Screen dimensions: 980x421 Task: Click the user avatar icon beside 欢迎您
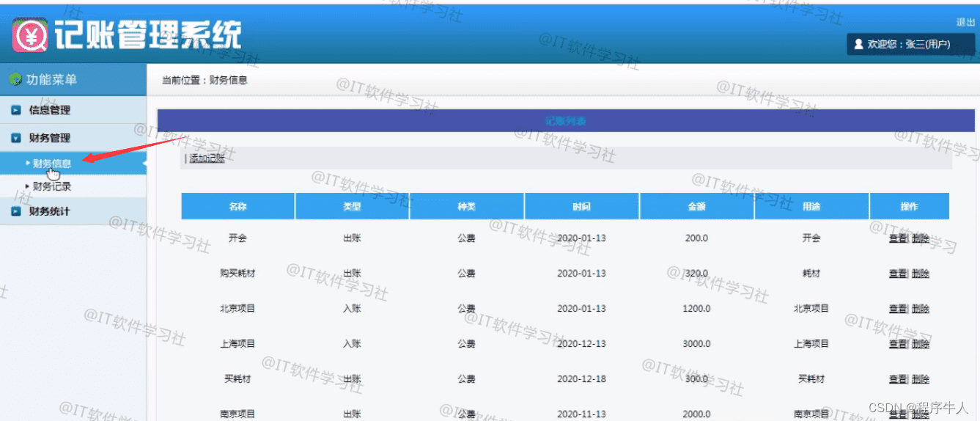pos(858,45)
